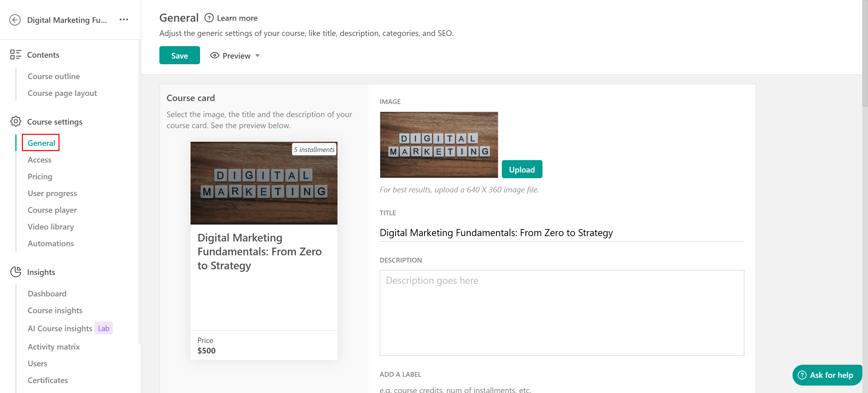The width and height of the screenshot is (868, 393).
Task: Click the Learn more question mark icon
Action: tap(209, 18)
